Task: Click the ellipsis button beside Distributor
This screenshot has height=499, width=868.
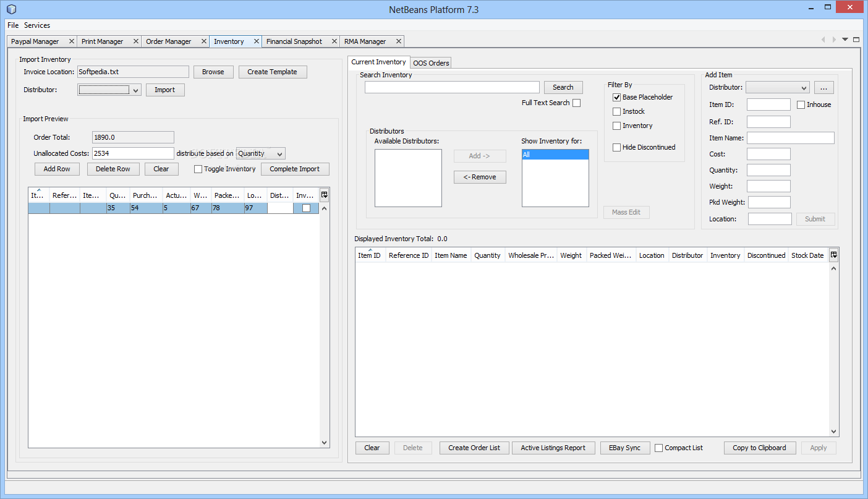Action: click(x=823, y=88)
